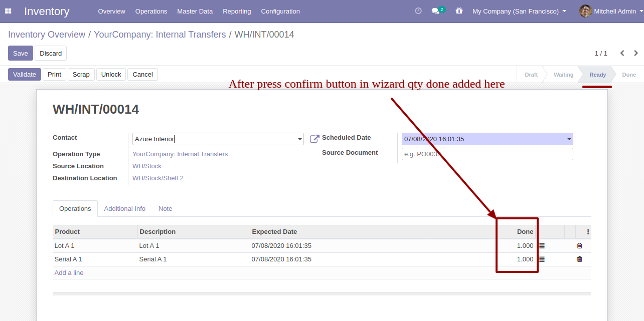Screen dimensions: 644x321
Task: Open the Azure Interior external link icon
Action: coord(314,139)
